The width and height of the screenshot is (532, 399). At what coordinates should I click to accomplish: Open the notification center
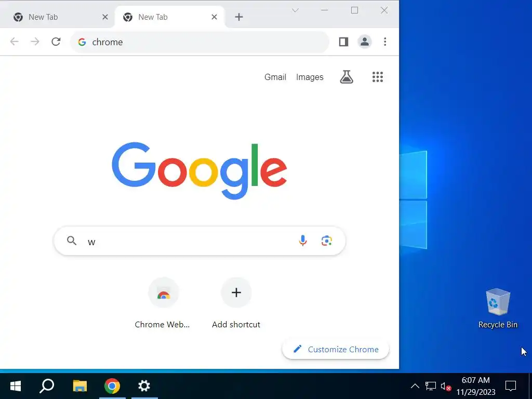[511, 386]
